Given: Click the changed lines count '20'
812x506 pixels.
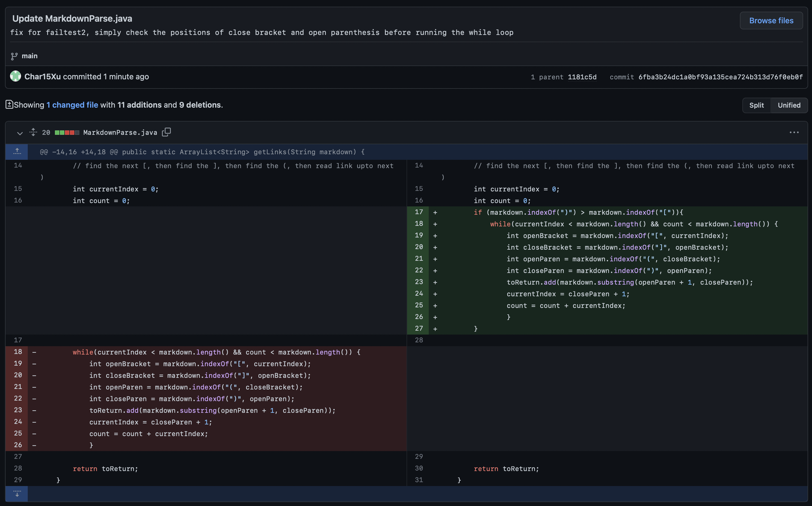Looking at the screenshot, I should [46, 133].
